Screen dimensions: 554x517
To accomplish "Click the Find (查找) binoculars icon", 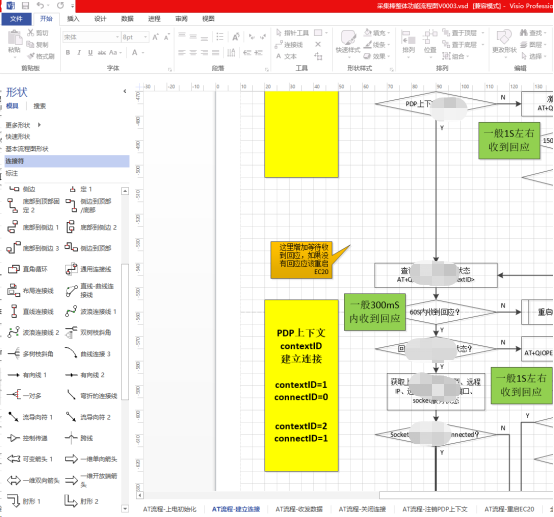I will (x=523, y=33).
